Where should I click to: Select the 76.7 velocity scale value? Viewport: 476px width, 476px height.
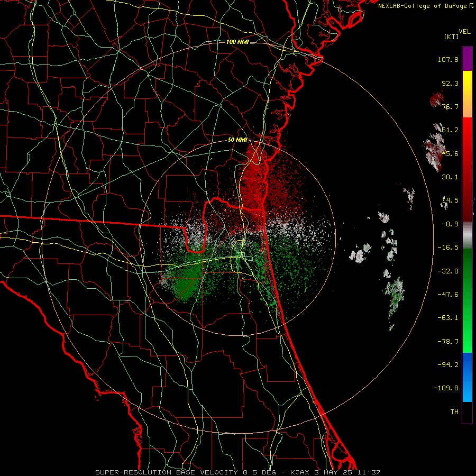click(x=450, y=106)
